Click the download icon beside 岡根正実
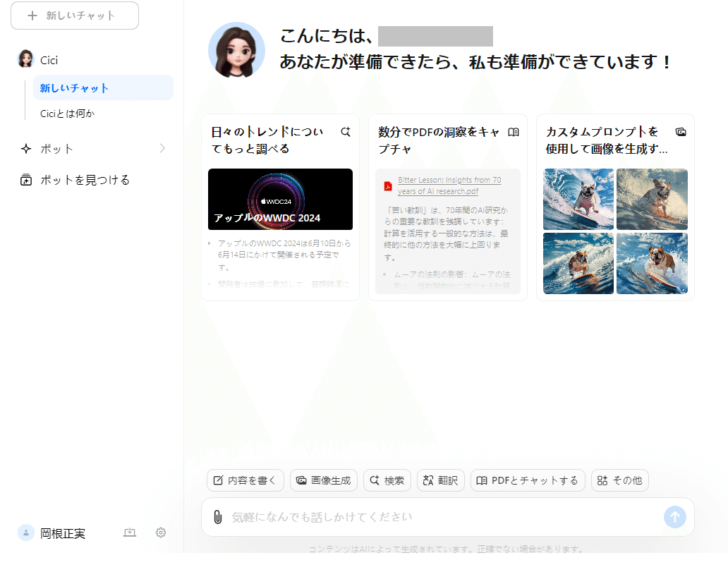The width and height of the screenshot is (728, 584). (130, 533)
